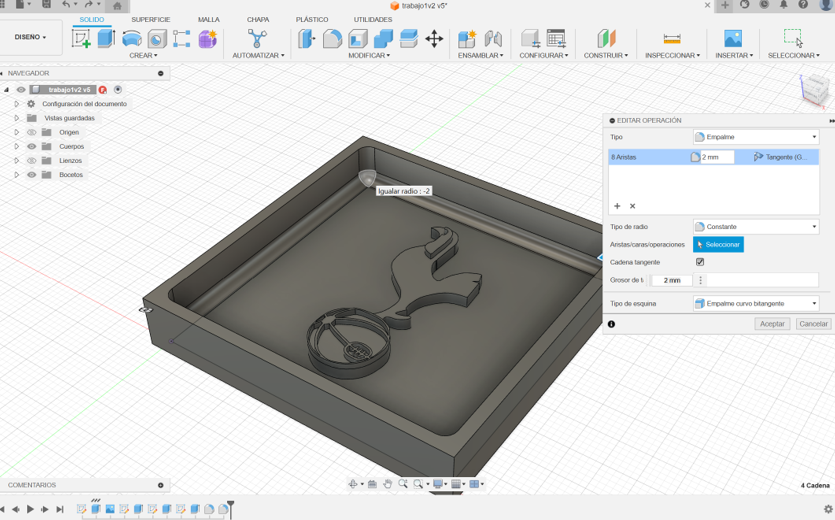Image resolution: width=835 pixels, height=520 pixels.
Task: Select the Orbit navigation tool
Action: pos(353,484)
